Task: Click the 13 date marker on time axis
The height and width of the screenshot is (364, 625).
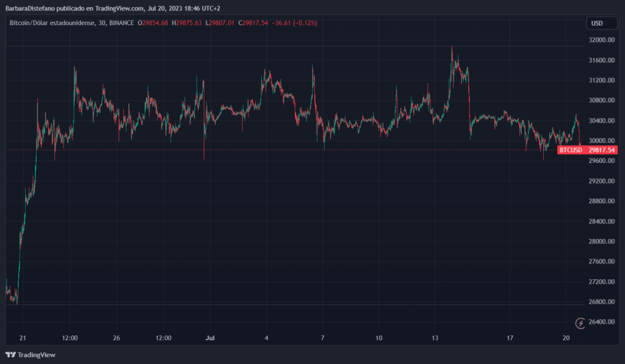Action: tap(435, 338)
